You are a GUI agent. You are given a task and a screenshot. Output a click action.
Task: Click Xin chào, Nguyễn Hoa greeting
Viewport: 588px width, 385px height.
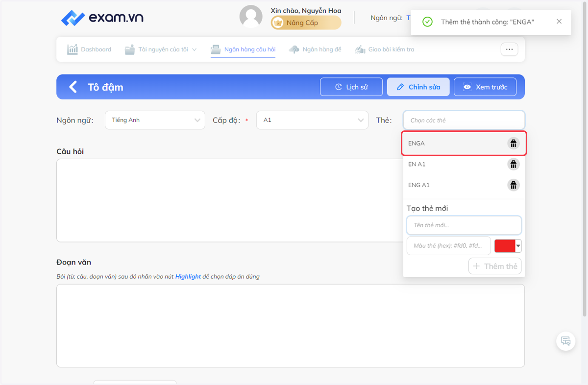306,10
